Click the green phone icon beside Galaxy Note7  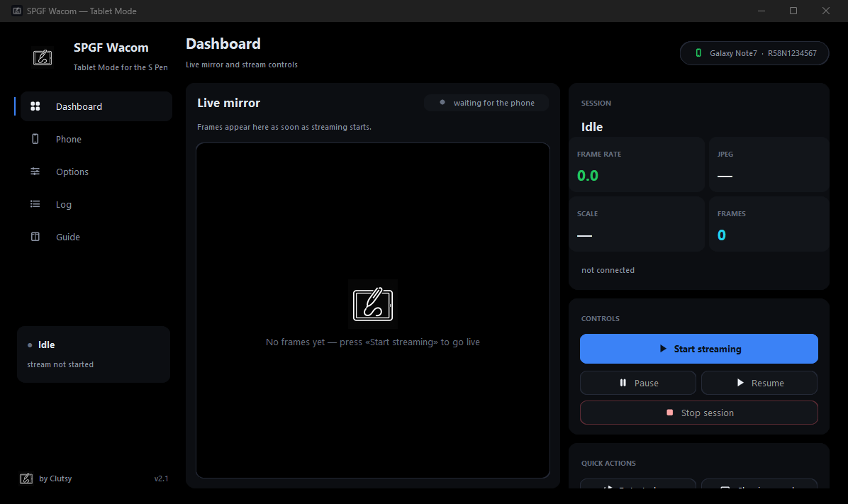click(x=698, y=53)
